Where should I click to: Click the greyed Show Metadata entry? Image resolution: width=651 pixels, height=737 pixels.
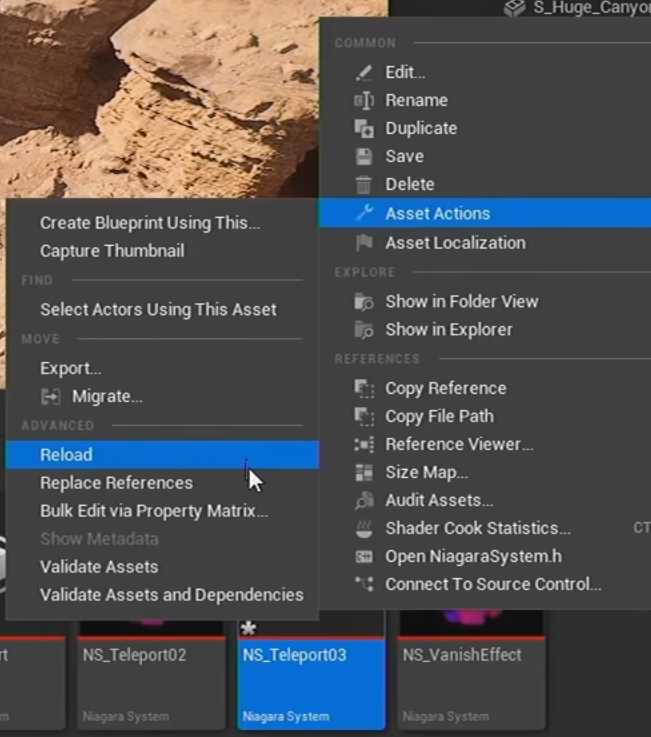click(162, 539)
